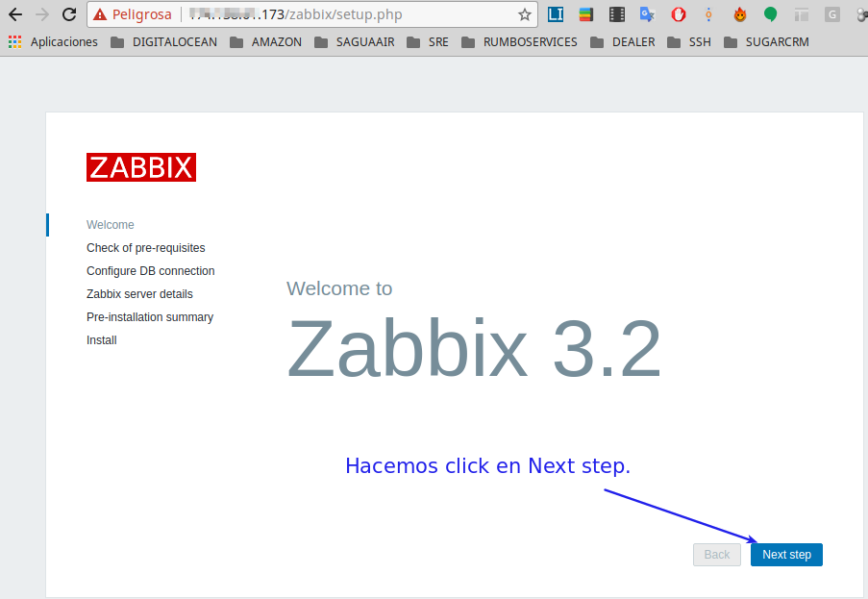
Task: Open the orange ring and dots extension
Action: pos(708,14)
